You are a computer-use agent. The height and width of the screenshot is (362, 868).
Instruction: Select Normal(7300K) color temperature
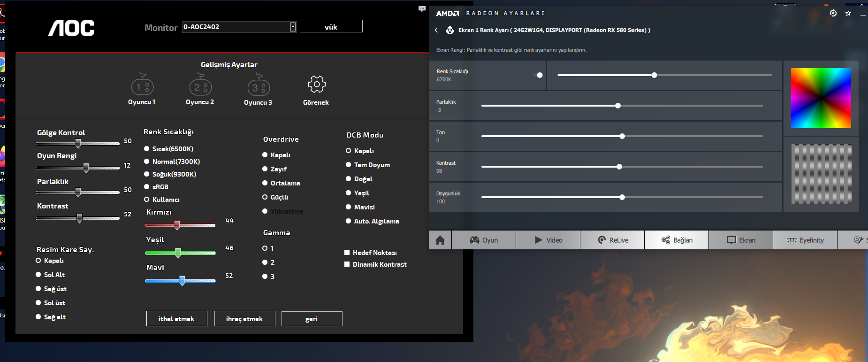147,162
